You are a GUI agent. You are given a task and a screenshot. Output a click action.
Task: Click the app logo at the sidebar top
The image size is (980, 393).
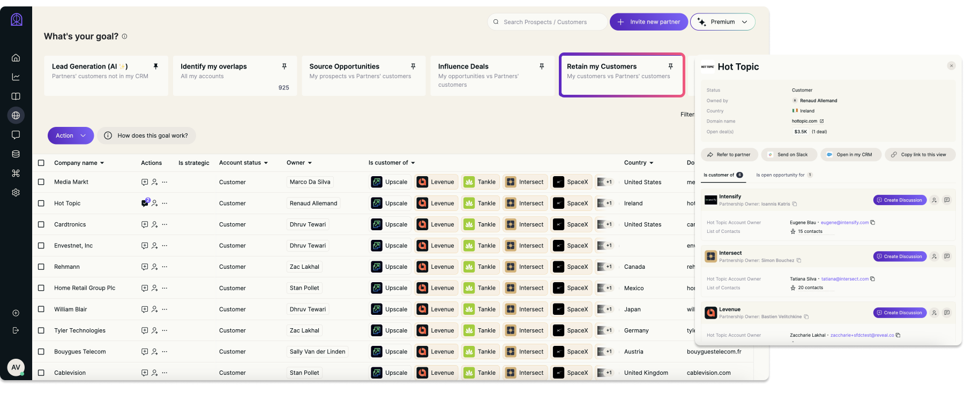click(x=17, y=20)
